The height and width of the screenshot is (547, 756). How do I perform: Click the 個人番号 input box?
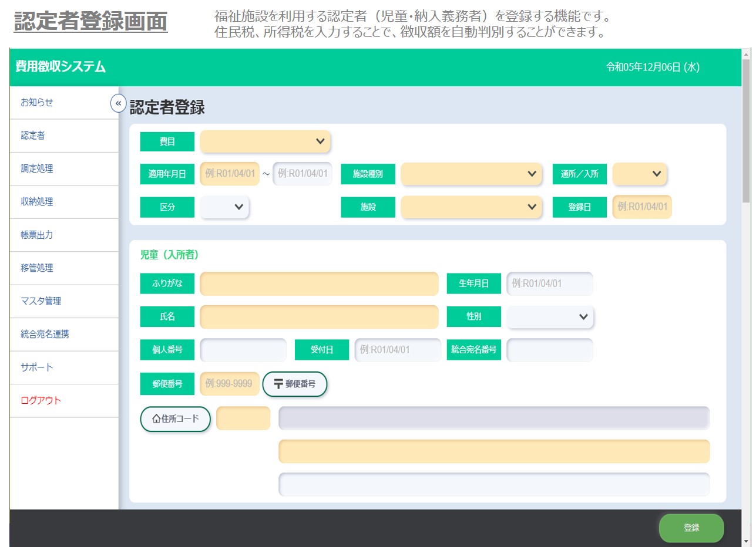[243, 350]
